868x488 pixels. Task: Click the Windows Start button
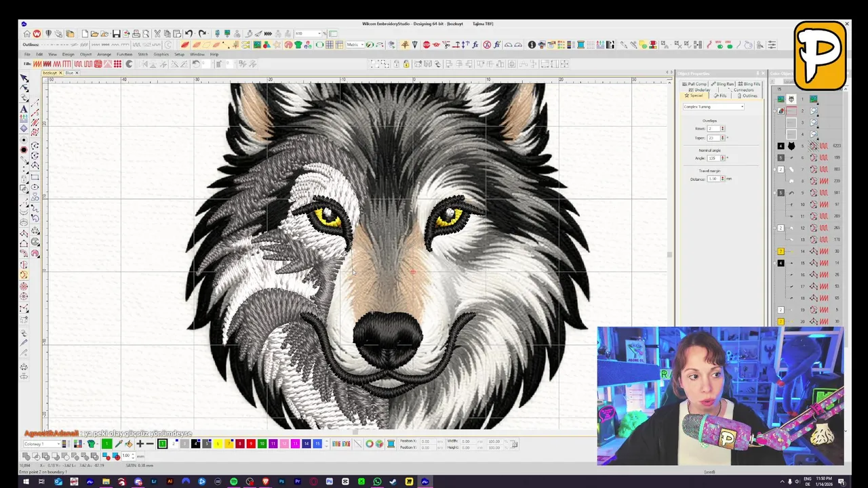26,482
